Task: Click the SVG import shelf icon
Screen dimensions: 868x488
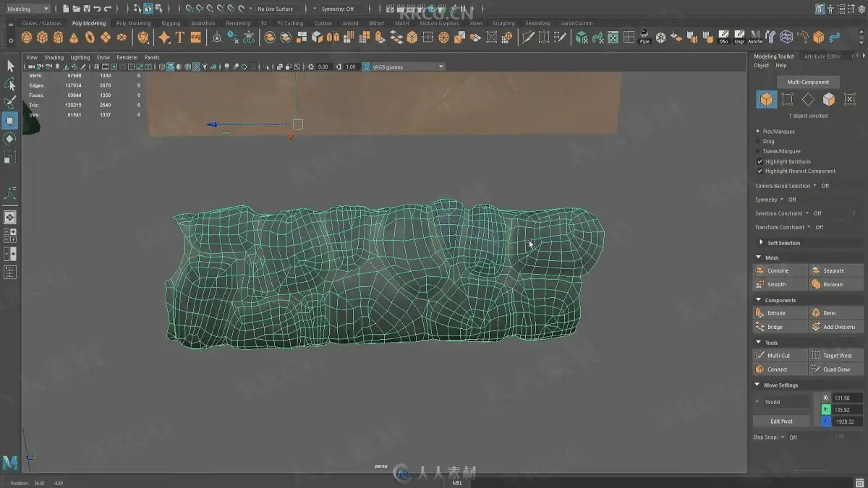Action: point(196,38)
